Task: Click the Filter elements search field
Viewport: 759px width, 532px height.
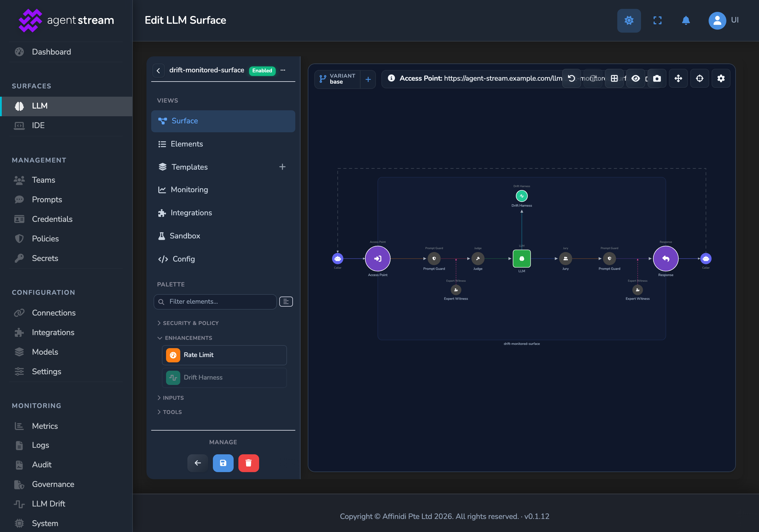Action: click(215, 302)
